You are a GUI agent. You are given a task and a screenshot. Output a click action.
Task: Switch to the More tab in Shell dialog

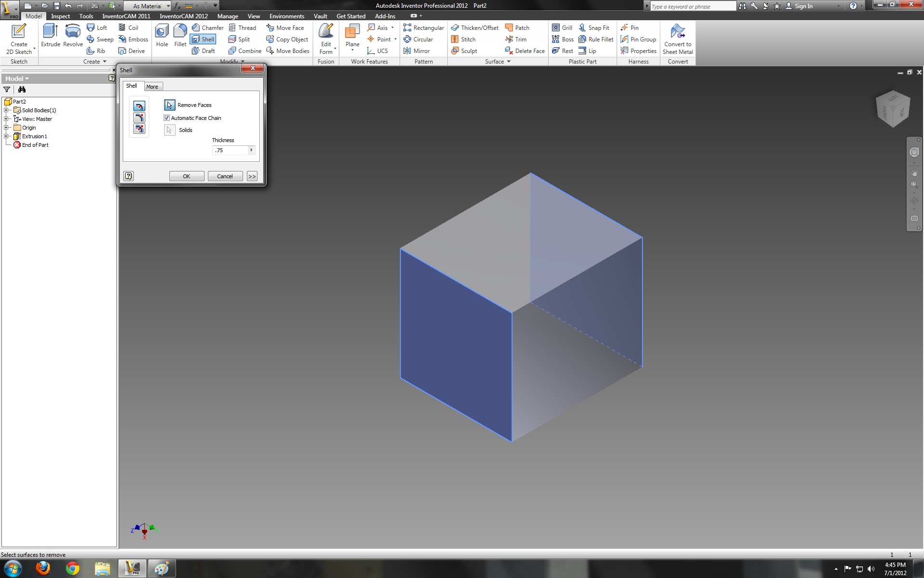click(x=152, y=87)
